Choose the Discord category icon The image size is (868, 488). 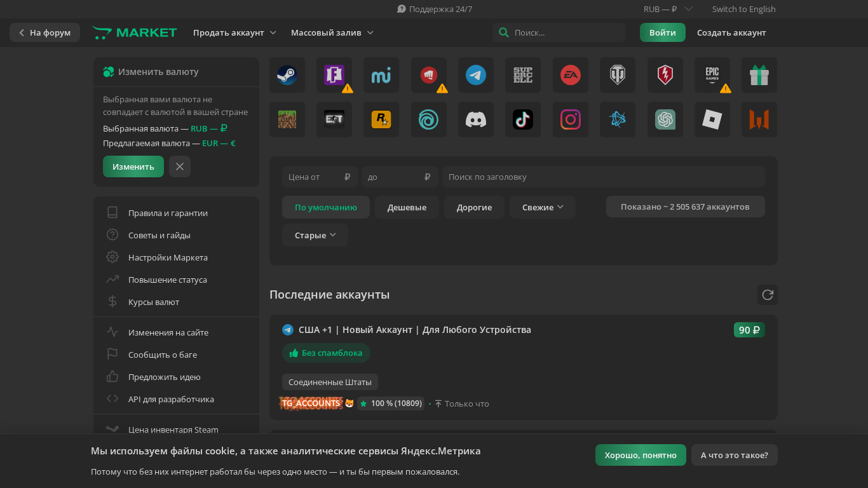475,119
